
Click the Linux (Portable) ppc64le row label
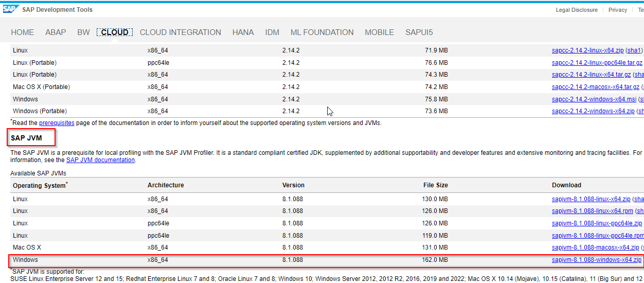pos(34,63)
